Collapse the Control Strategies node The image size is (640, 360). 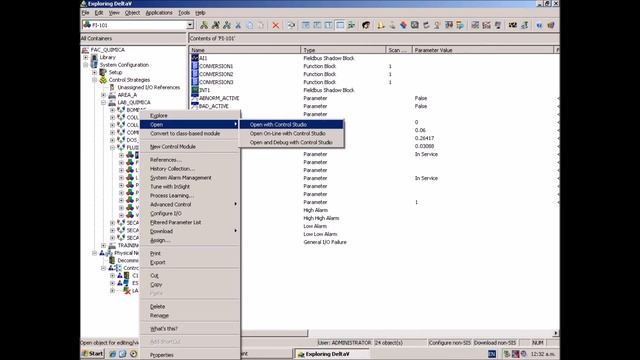point(95,80)
